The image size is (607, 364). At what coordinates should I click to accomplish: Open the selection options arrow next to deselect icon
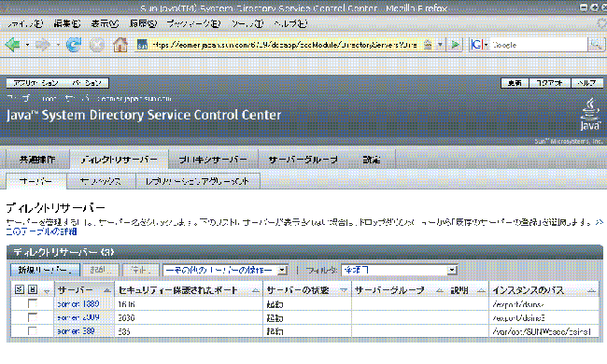[47, 291]
